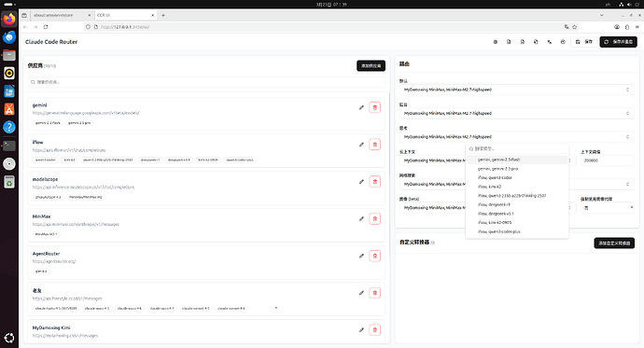
Task: Select iflow, kimi-k2-0905 option
Action: (517, 222)
